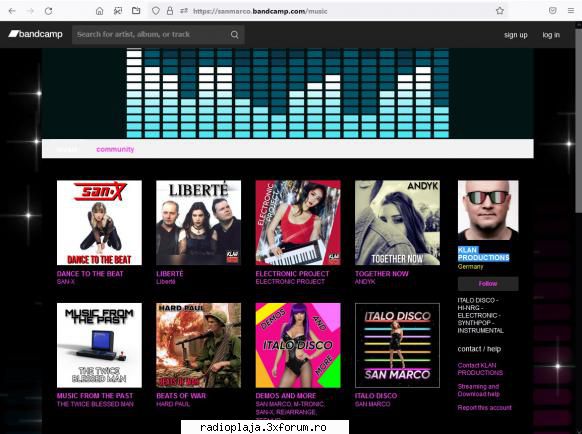Click the padlock site security icon
The width and height of the screenshot is (582, 434).
click(x=170, y=11)
